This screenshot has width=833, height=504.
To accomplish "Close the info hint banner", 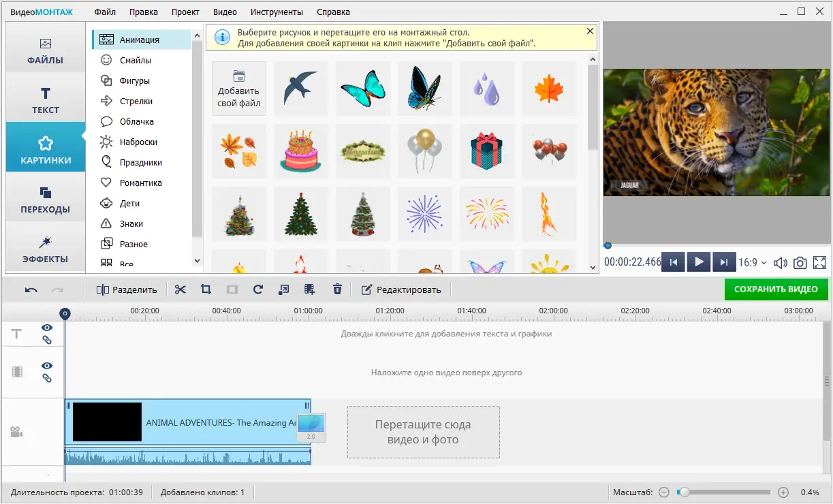I will click(590, 31).
